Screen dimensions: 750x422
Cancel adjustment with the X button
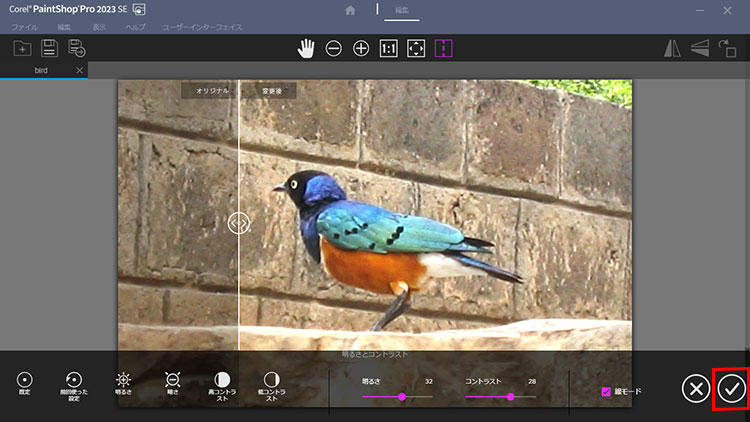[695, 388]
